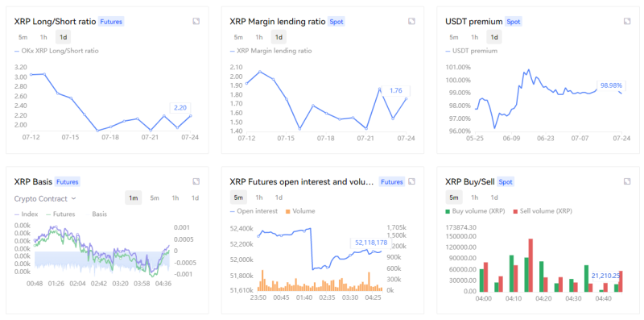Click the Spot tag beside USDT premium

(x=514, y=22)
